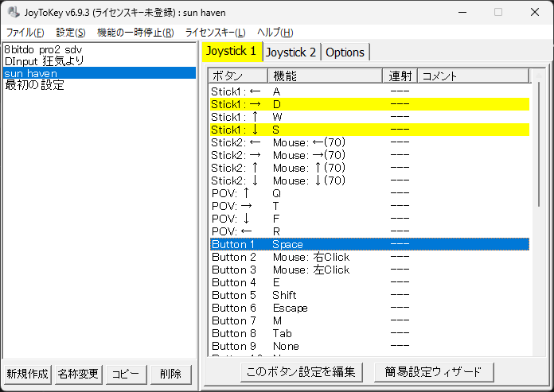Click the コピー button

tap(126, 374)
